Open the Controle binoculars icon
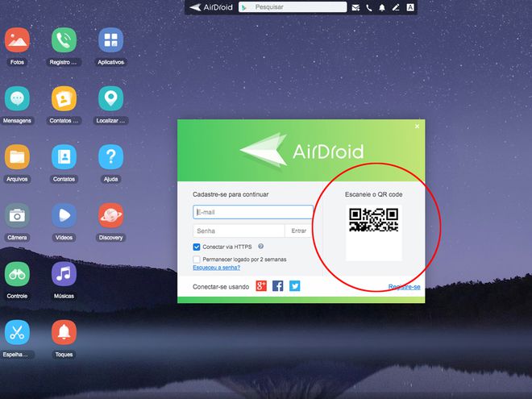 coord(17,274)
